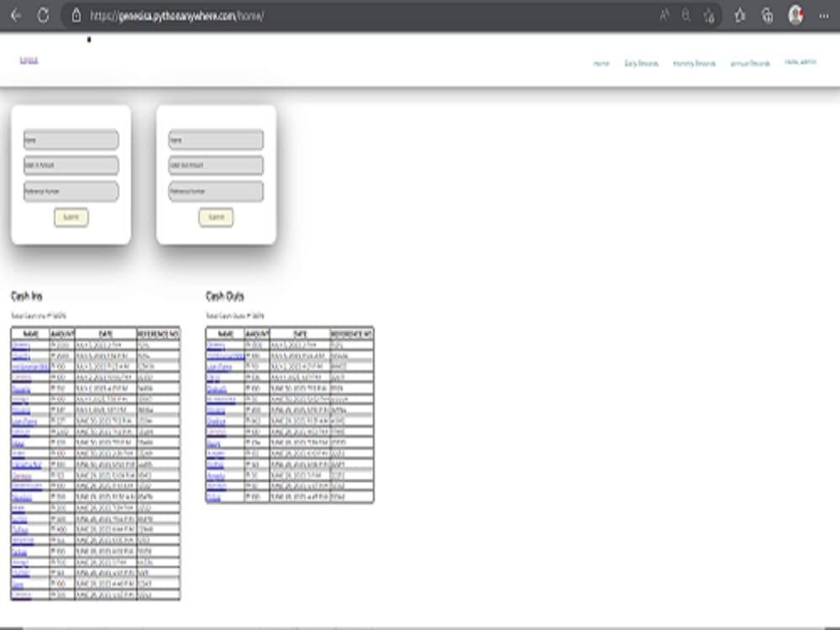
Task: Focus the Name field in cash-in form
Action: 71,139
